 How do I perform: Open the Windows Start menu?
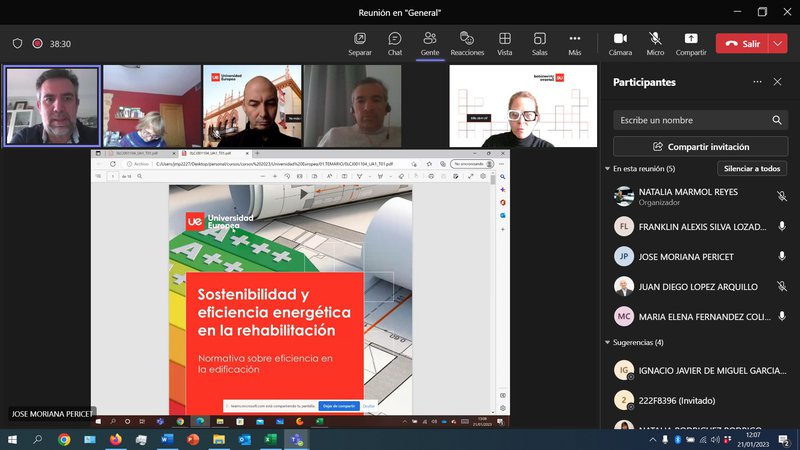12,439
